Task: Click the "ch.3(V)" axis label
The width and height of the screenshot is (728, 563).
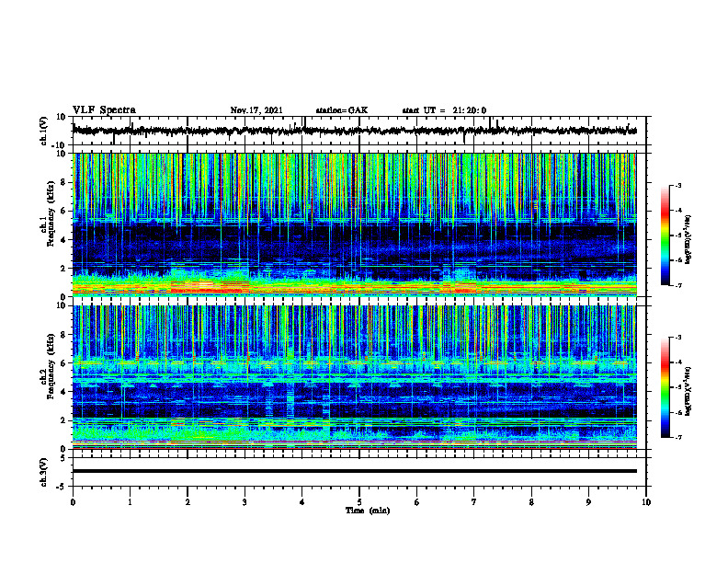Action: pos(44,472)
